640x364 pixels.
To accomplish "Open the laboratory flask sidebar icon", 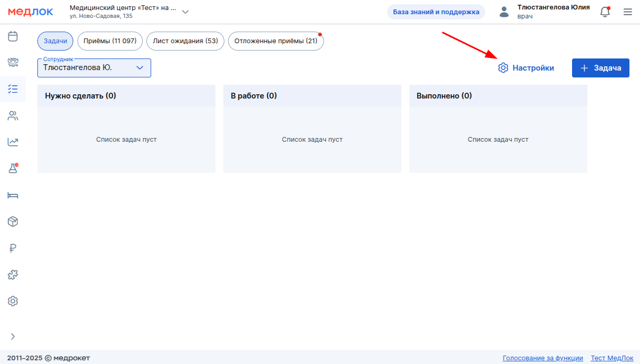I will (x=13, y=169).
